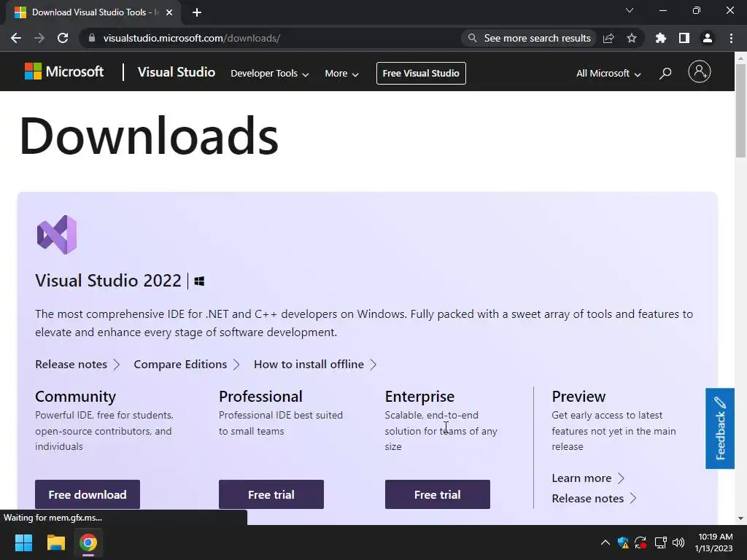Click the Visual Studio 2022 heading
The width and height of the screenshot is (747, 560).
(108, 281)
